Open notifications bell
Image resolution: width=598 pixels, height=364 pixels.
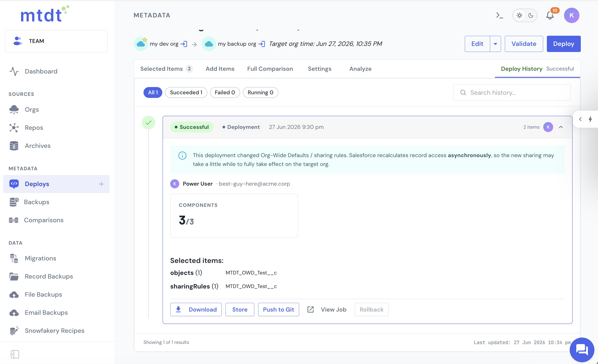point(550,16)
